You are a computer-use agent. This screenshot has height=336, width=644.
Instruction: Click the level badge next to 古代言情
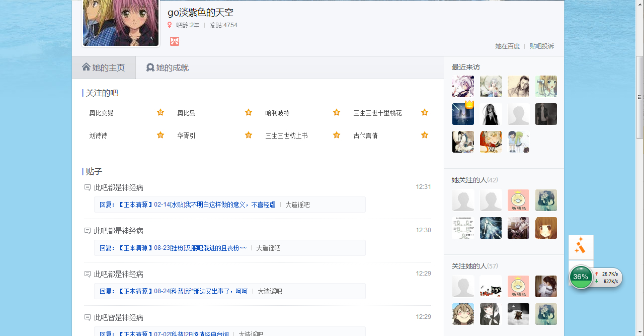coord(425,135)
